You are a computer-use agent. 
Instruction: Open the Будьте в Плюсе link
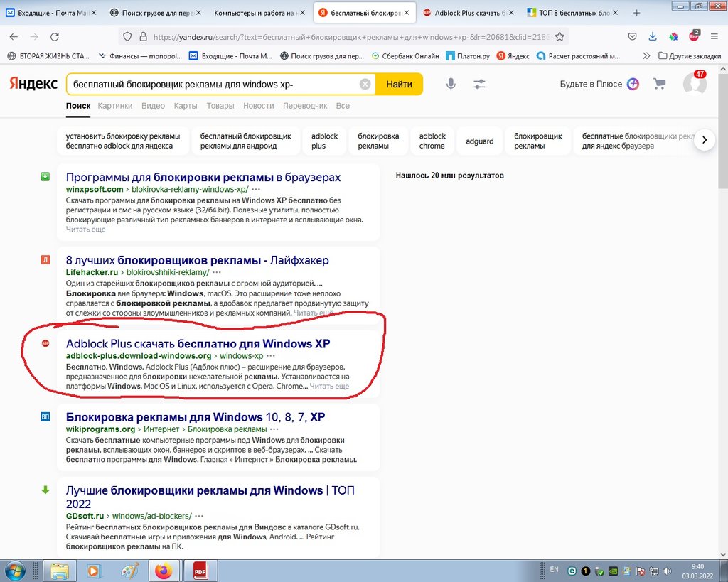tap(591, 84)
